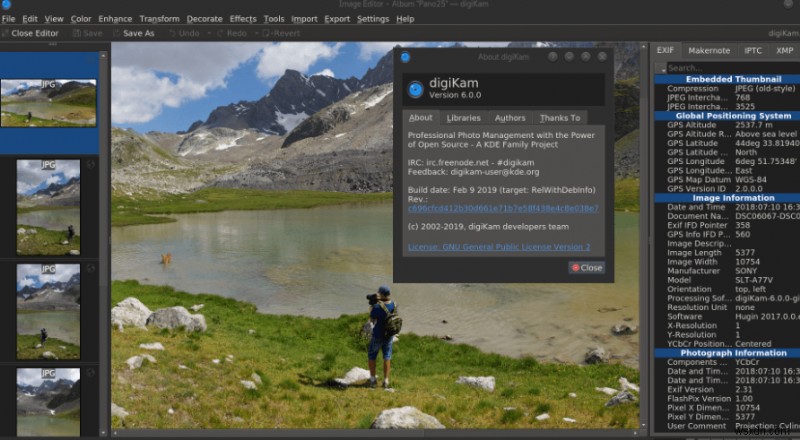Select the second JPG thumbnail in filmstrip
This screenshot has width=800, height=440.
point(48,207)
